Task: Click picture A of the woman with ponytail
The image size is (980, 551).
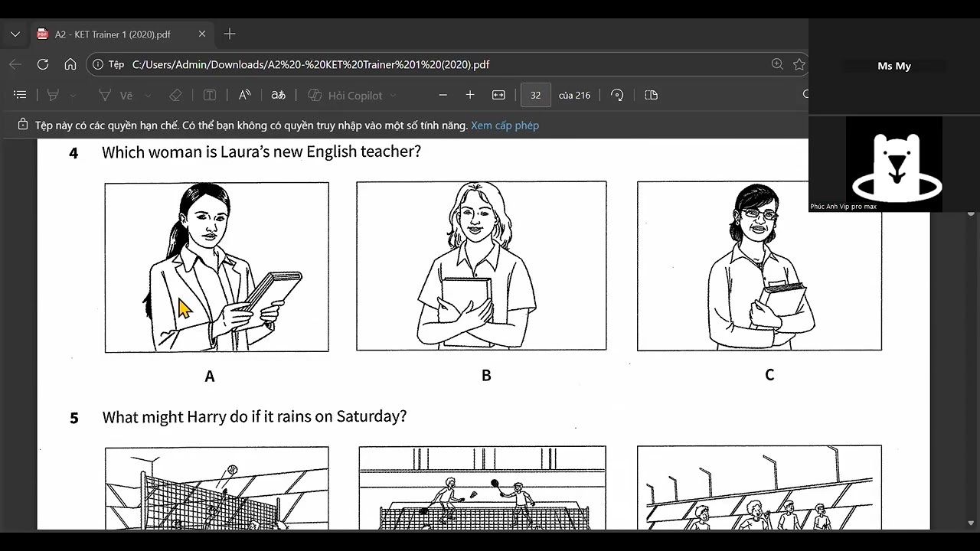Action: pos(217,267)
